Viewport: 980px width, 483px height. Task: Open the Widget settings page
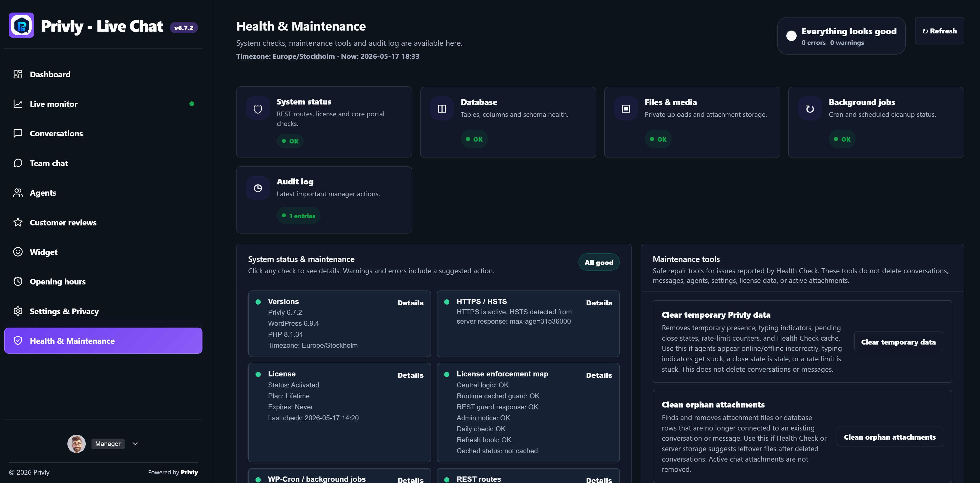pyautogui.click(x=103, y=252)
